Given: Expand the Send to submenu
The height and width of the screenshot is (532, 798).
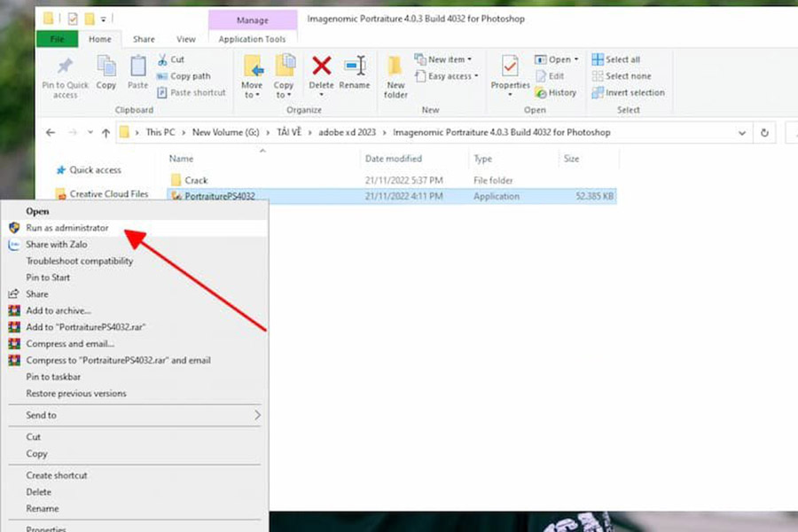Looking at the screenshot, I should 135,416.
